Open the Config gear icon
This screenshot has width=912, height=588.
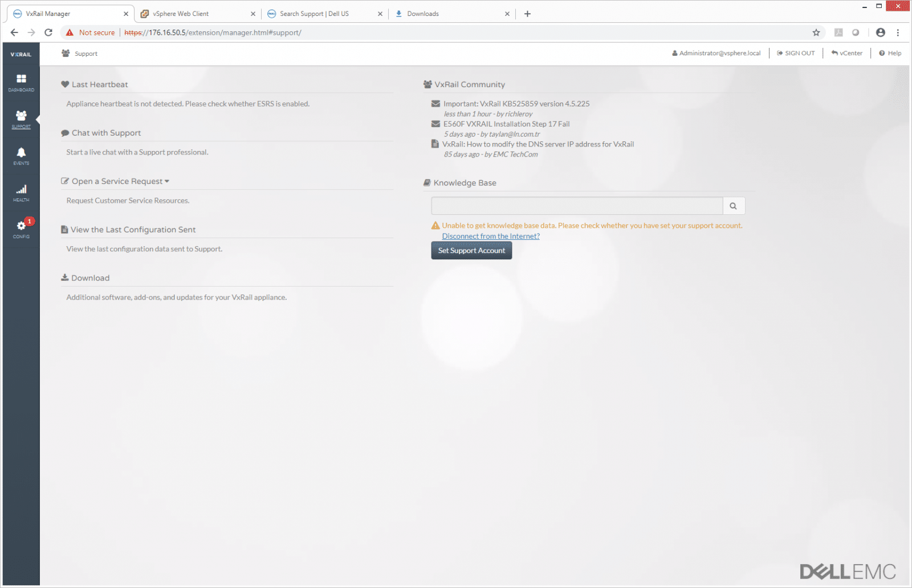21,229
